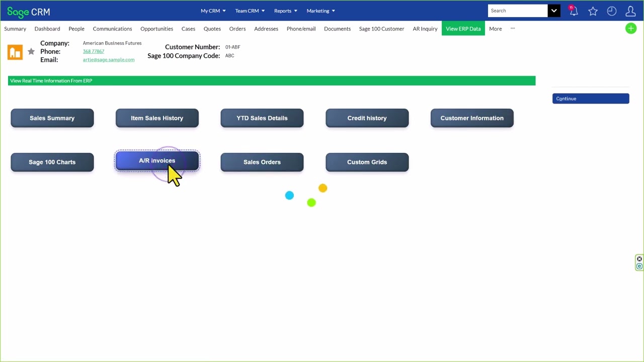This screenshot has height=362, width=644.
Task: Open the Sales Summary view
Action: point(52,118)
